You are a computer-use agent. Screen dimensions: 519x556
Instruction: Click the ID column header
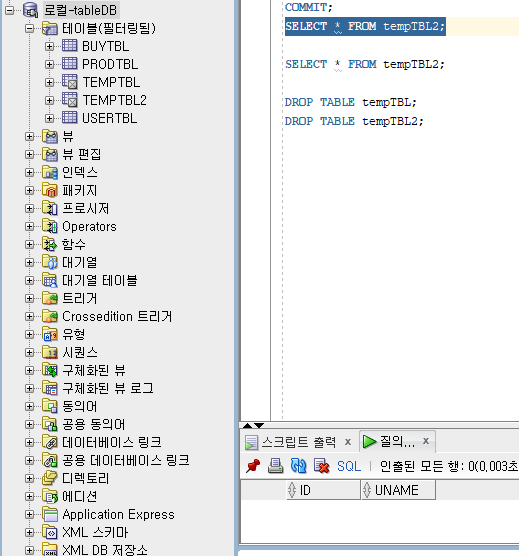323,490
